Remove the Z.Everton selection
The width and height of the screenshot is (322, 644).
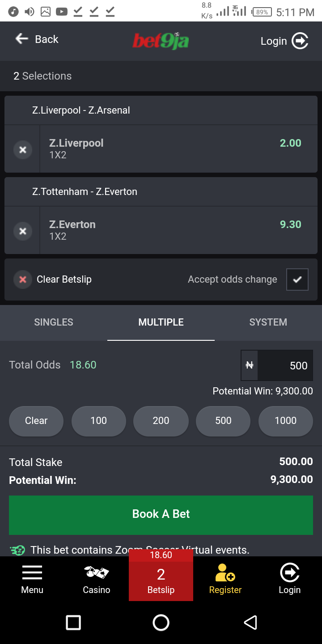[23, 231]
